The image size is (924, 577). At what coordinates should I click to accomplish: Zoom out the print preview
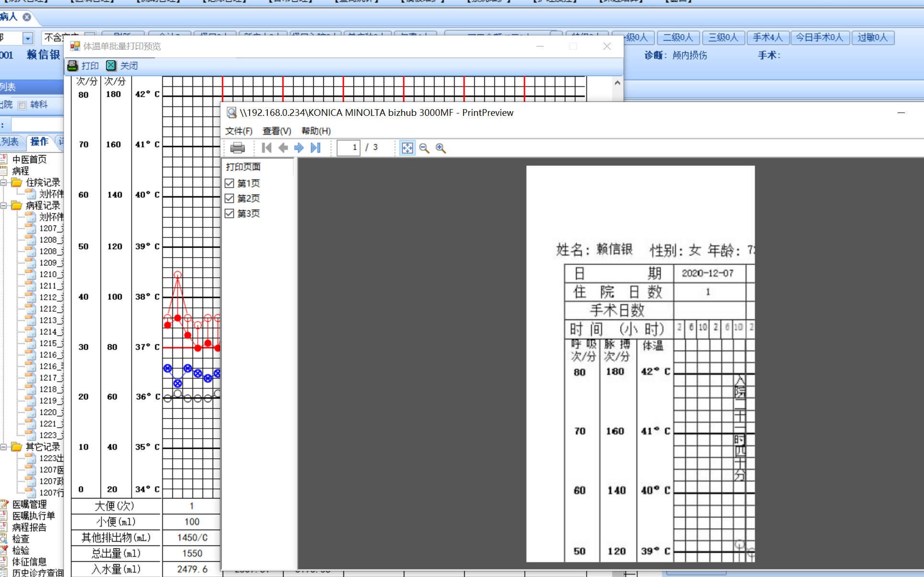point(424,148)
